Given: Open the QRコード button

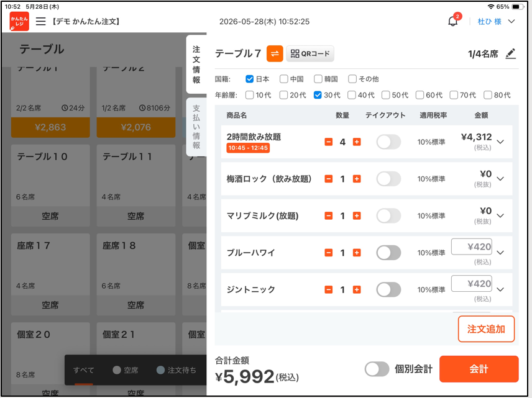Looking at the screenshot, I should coord(310,53).
